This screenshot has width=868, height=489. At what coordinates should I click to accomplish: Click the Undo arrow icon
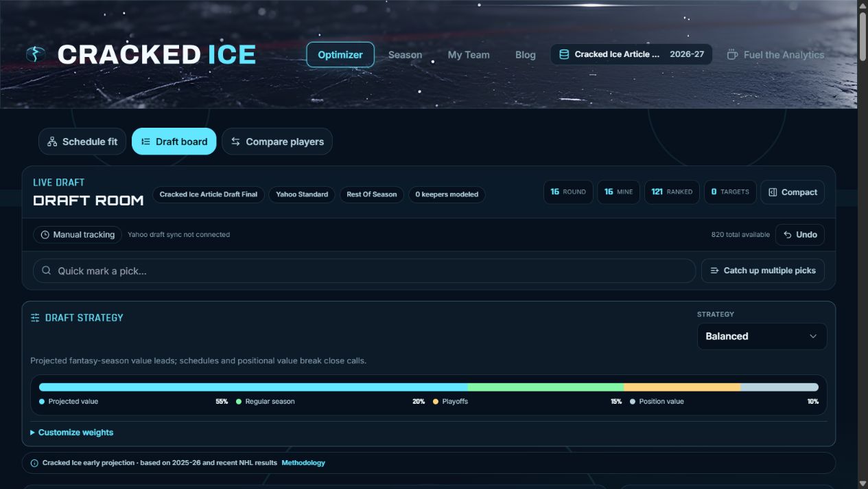coord(788,235)
